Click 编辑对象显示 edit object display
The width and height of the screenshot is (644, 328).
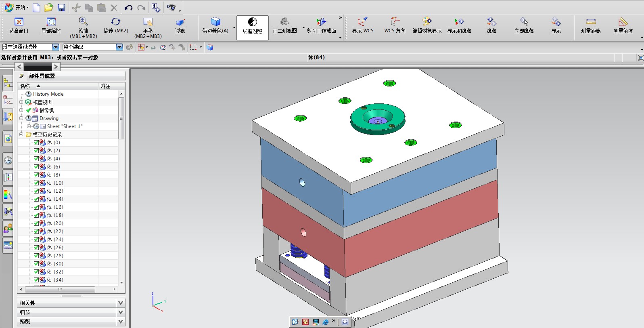click(427, 26)
